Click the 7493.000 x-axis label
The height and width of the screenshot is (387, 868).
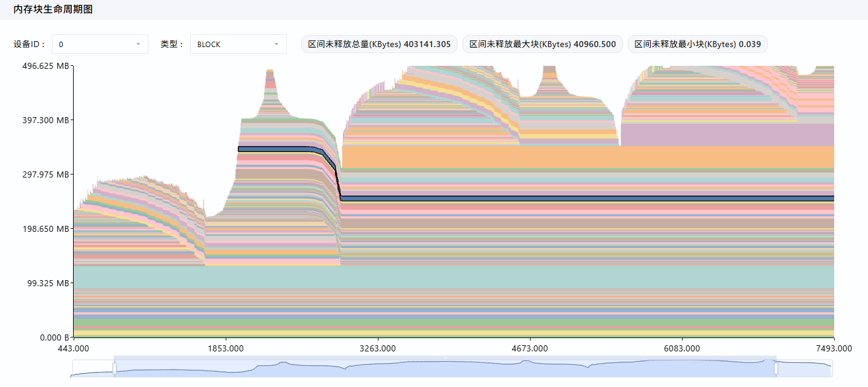coord(834,348)
